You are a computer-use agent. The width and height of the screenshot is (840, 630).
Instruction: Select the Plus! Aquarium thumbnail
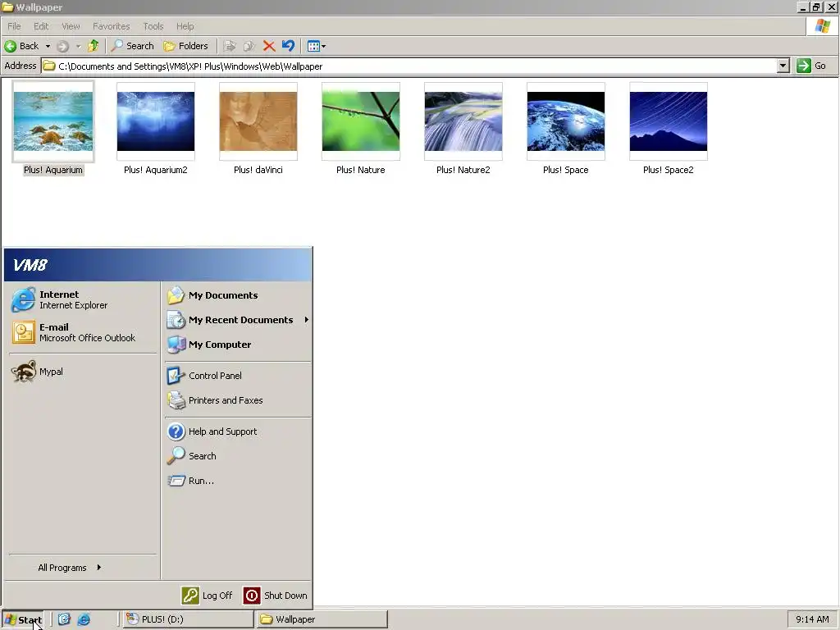(x=53, y=121)
